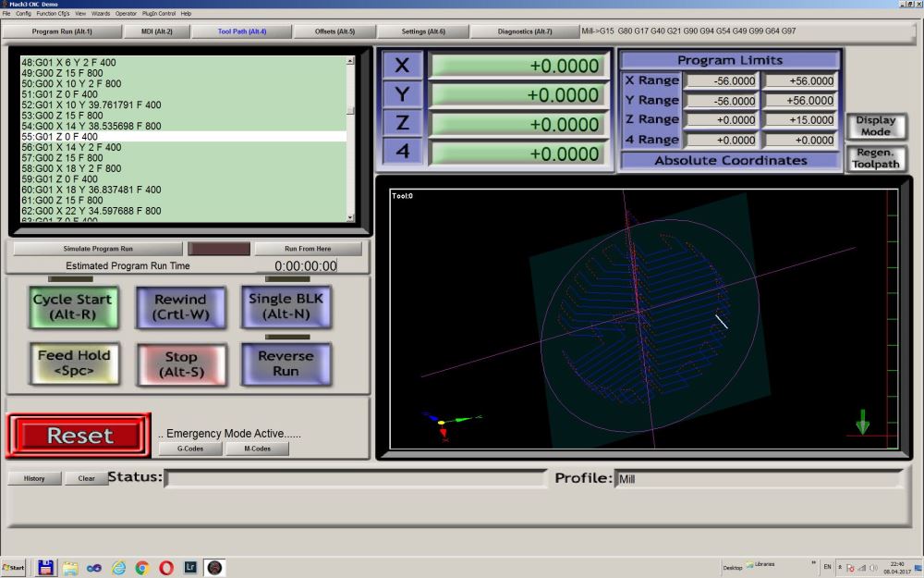Screen dimensions: 924x578
Task: Click the toolpath 3D preview display
Action: click(644, 319)
